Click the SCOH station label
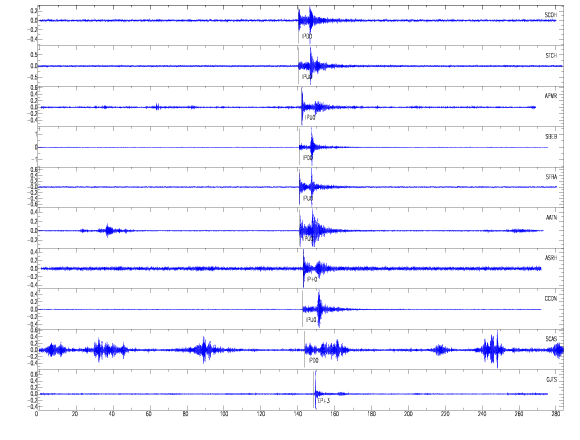Image resolution: width=580 pixels, height=440 pixels. point(551,15)
